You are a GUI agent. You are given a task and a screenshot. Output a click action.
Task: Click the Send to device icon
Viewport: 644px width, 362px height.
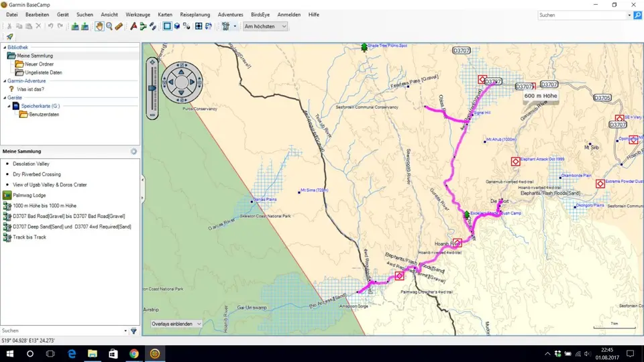coord(75,26)
